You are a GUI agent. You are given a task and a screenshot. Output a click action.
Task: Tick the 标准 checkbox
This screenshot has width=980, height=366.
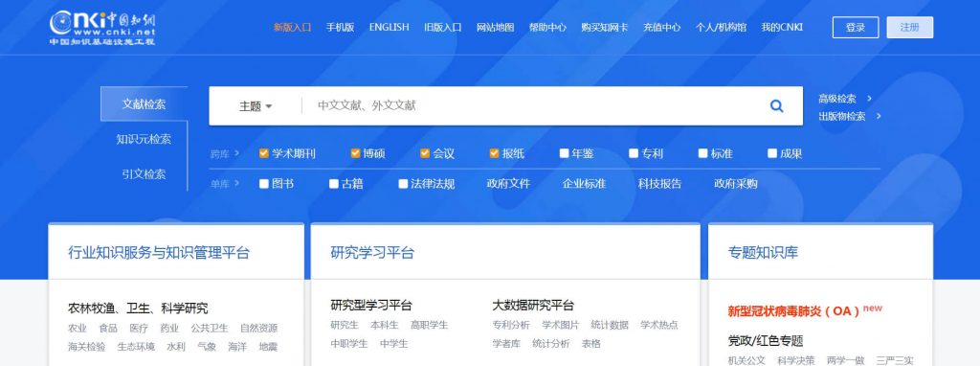703,153
